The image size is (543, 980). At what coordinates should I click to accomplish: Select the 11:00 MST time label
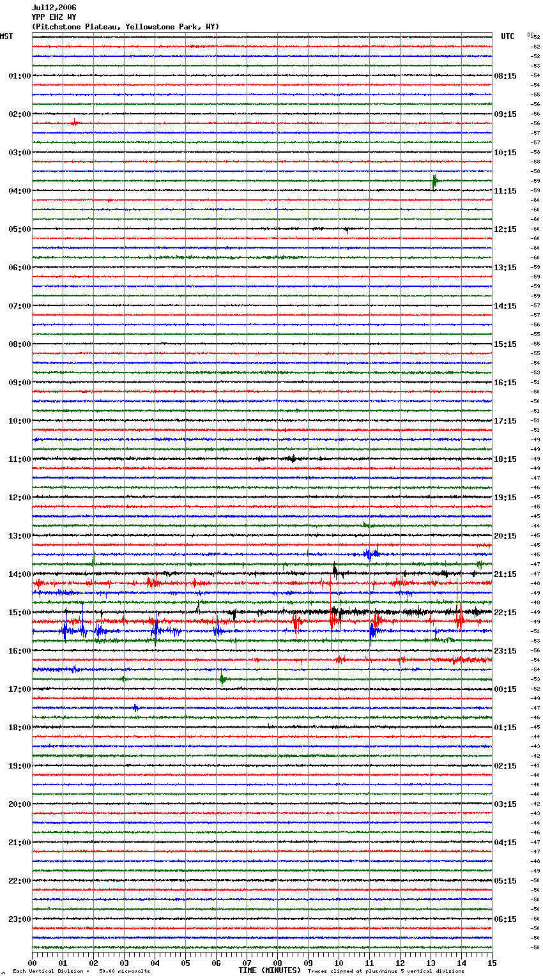tap(20, 459)
